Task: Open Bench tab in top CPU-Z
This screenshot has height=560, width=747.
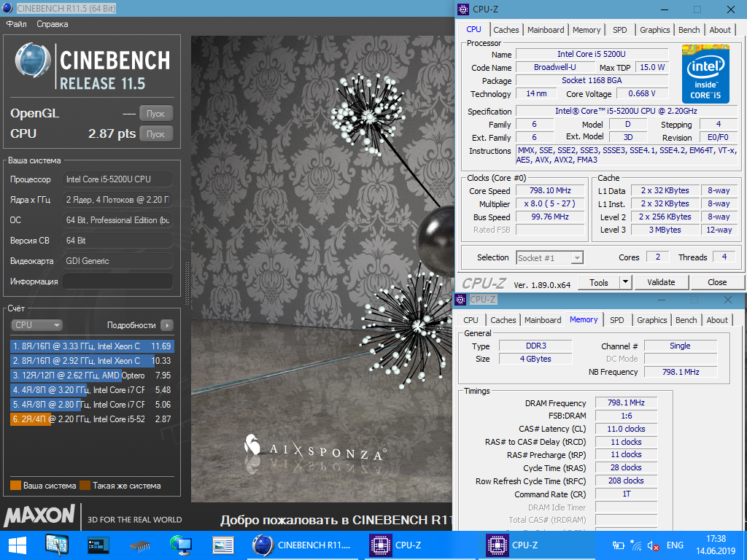Action: (689, 30)
